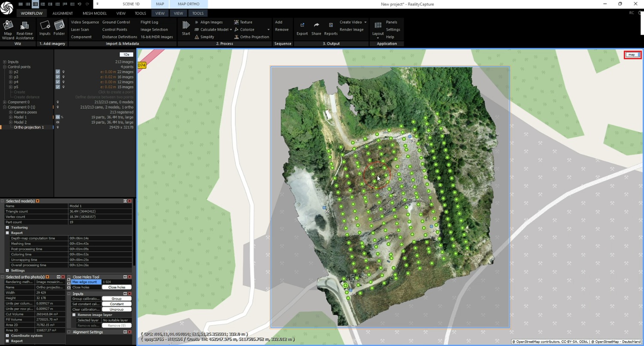644x346 pixels.
Task: Open the MESH MODEL ribbon tab
Action: tap(94, 13)
